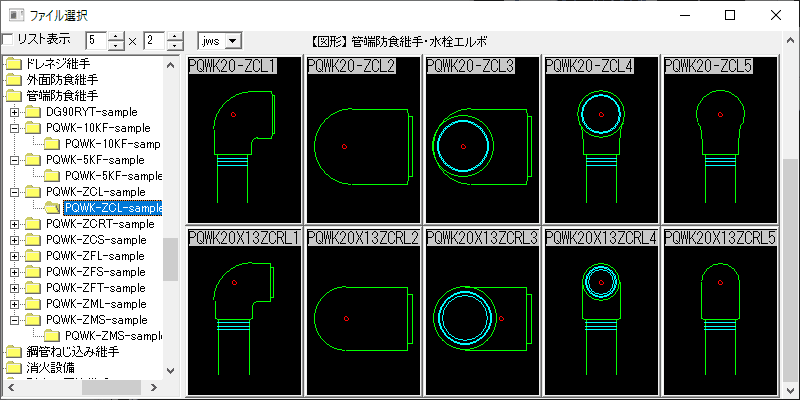This screenshot has height=400, width=800.
Task: Enable the リスト表示 checkbox
Action: click(x=7, y=40)
